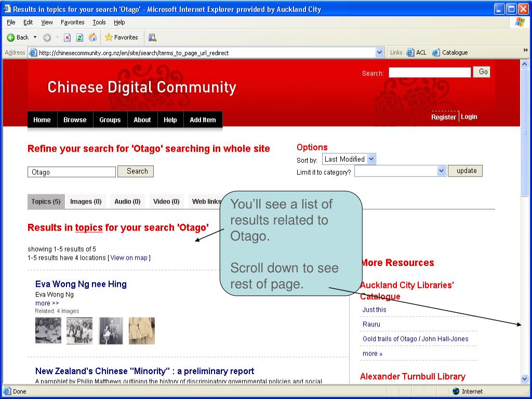Open the View menu

[x=47, y=22]
